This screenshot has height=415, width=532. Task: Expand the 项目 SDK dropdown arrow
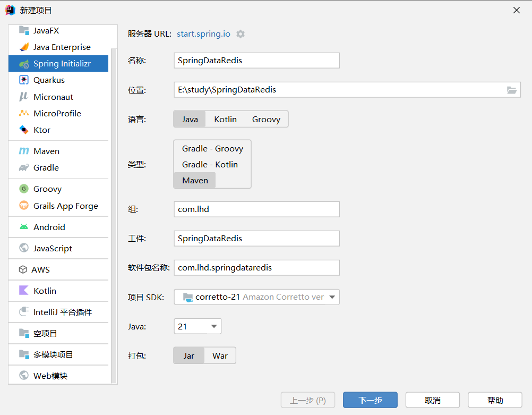(332, 297)
